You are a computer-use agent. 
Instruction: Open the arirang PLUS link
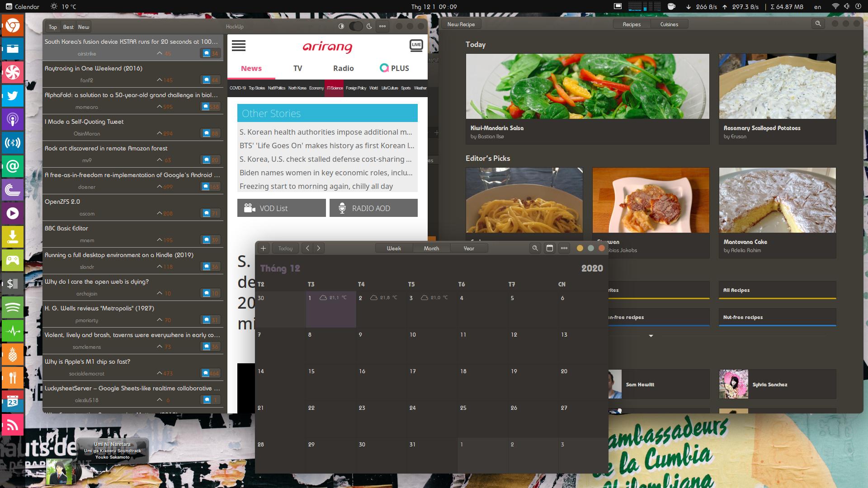(394, 68)
